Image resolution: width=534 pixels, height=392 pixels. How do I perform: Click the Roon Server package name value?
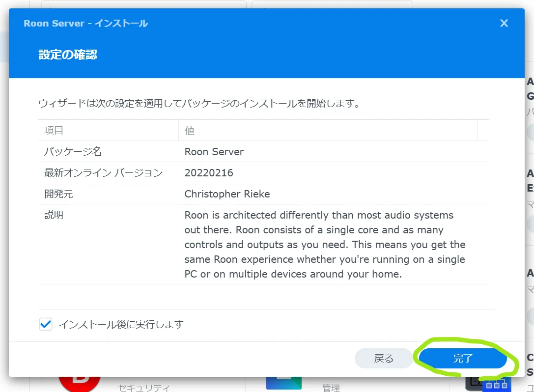(214, 152)
